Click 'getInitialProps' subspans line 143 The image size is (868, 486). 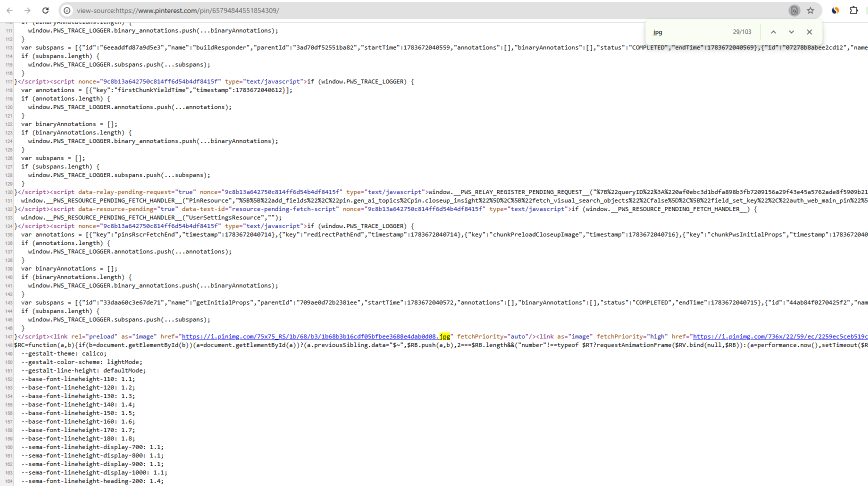coord(444,302)
